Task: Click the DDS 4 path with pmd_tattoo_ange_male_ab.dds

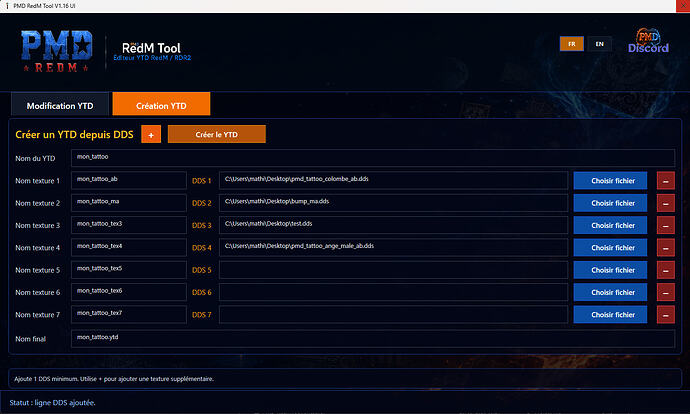Action: [393, 247]
